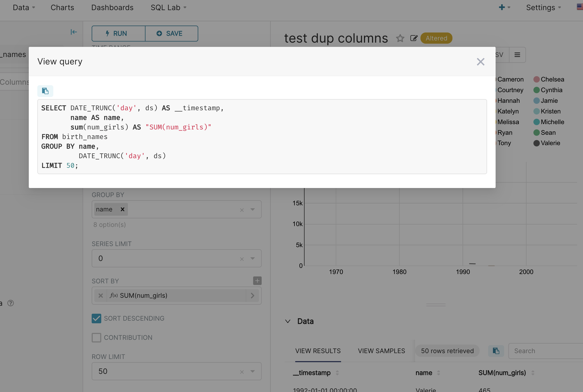Toggle the Valerie legend series
This screenshot has height=392, width=583.
tap(550, 143)
